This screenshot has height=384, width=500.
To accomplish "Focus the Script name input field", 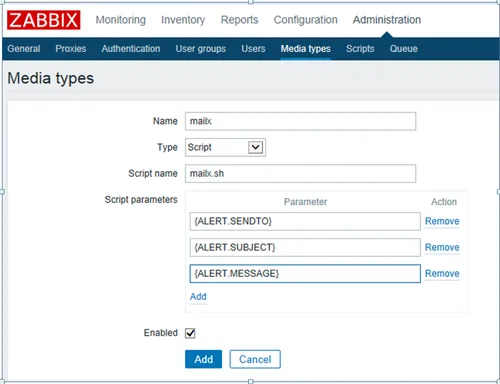I will [300, 173].
